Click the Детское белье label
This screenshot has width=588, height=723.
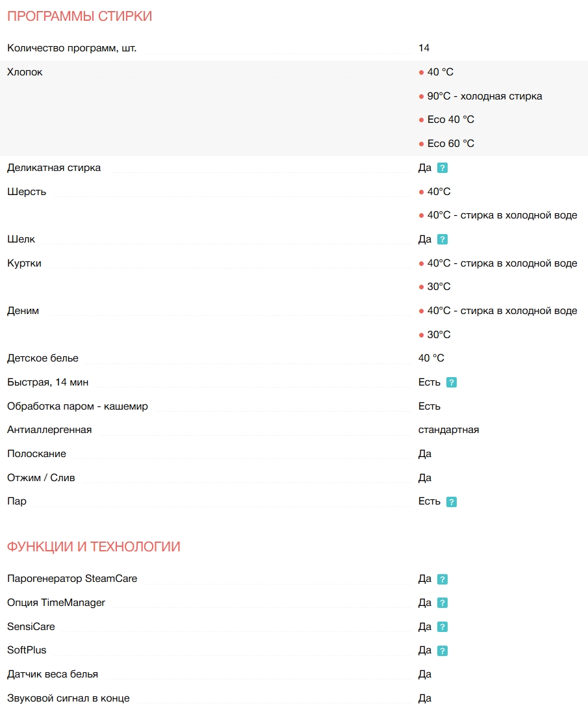43,358
